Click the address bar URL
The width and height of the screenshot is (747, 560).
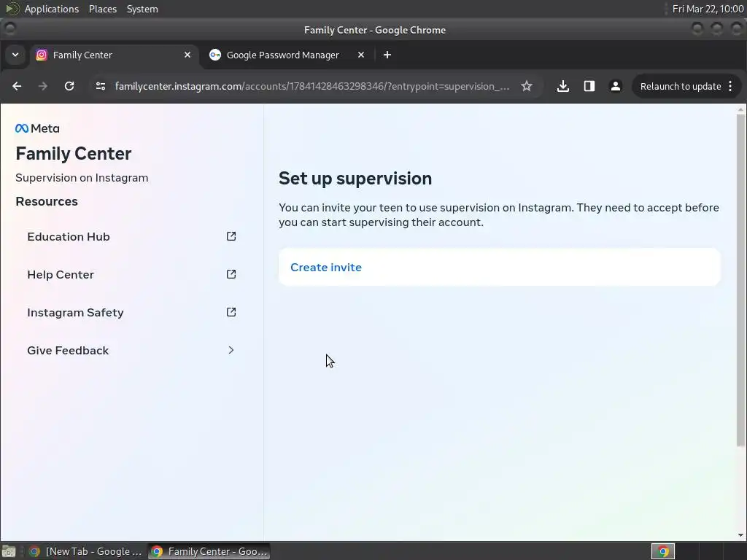coord(312,86)
